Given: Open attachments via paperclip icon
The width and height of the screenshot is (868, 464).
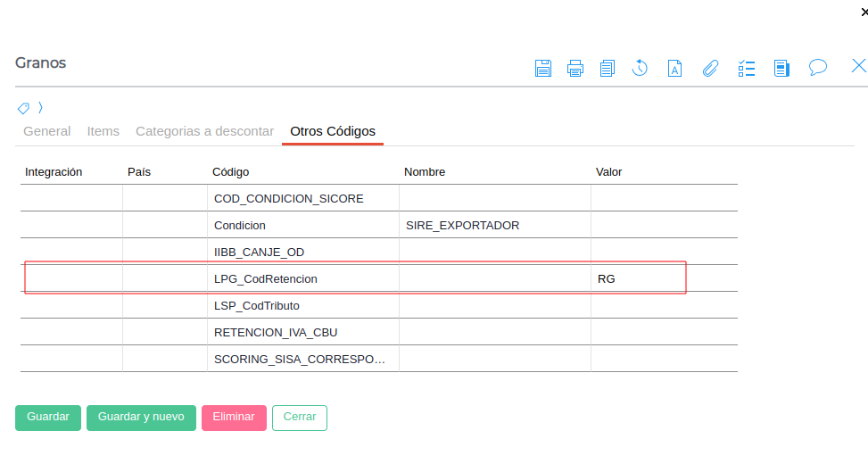Looking at the screenshot, I should tap(710, 68).
